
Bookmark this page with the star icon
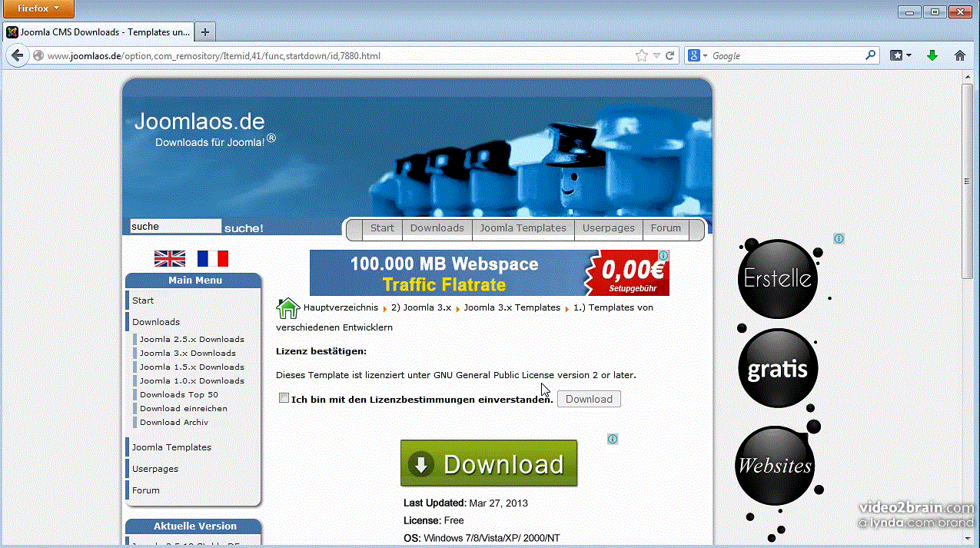[642, 55]
